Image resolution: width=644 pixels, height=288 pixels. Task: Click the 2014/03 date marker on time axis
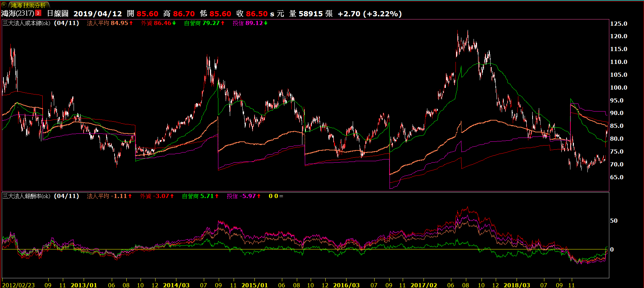pos(176,285)
